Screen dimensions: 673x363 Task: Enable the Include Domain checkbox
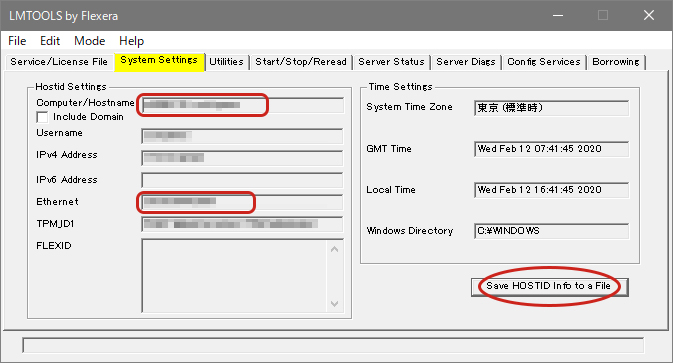42,117
